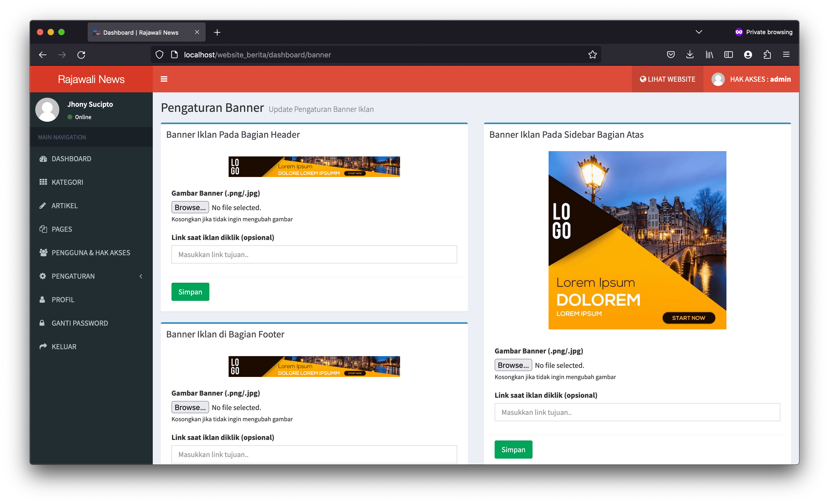Open Firefox application menu icon
The width and height of the screenshot is (829, 504).
tap(786, 55)
